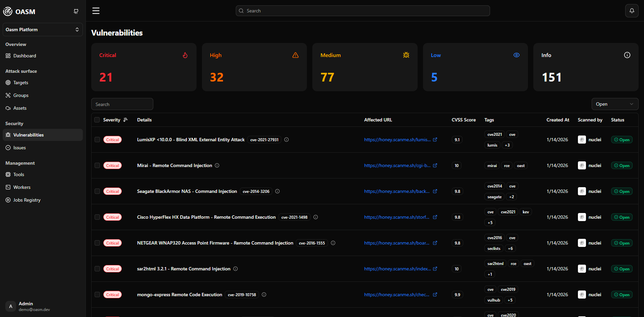Open external link icon for lumis URL
The height and width of the screenshot is (317, 644).
point(435,140)
